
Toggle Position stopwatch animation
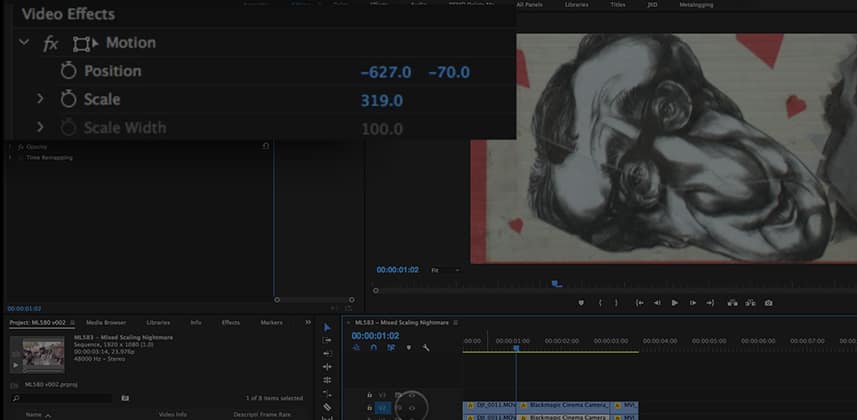68,71
